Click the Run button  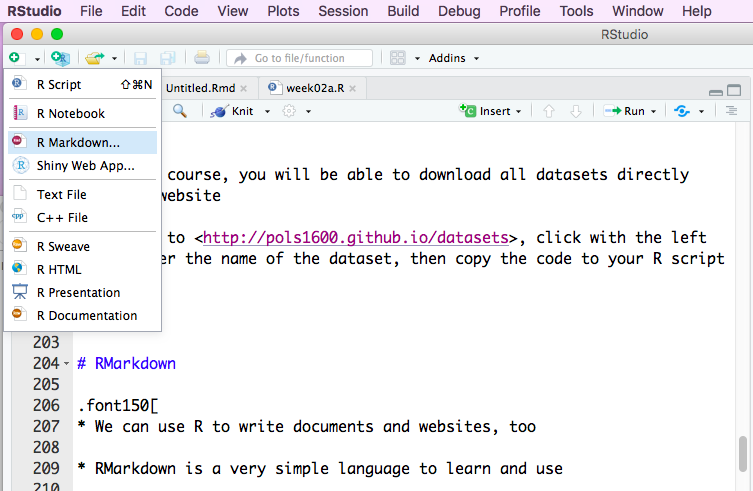[624, 111]
